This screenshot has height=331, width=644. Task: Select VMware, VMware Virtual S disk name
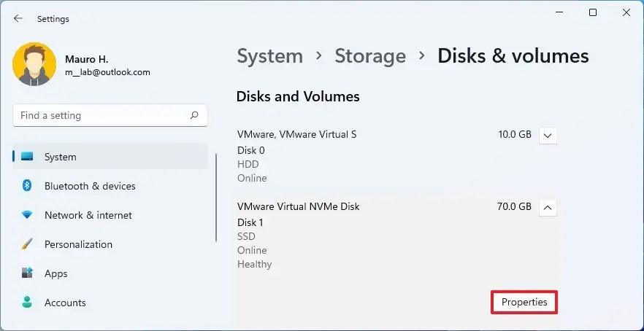[297, 135]
